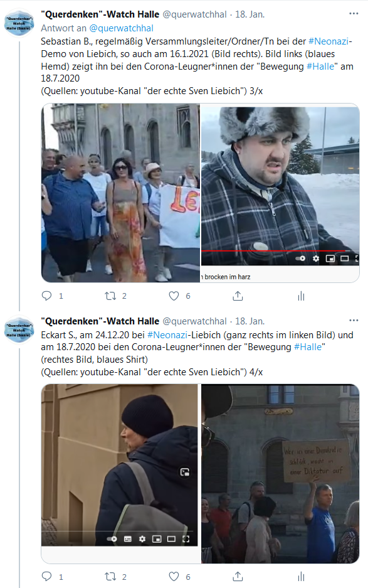Open analytics for the second tweet
This screenshot has width=368, height=588.
click(x=301, y=576)
